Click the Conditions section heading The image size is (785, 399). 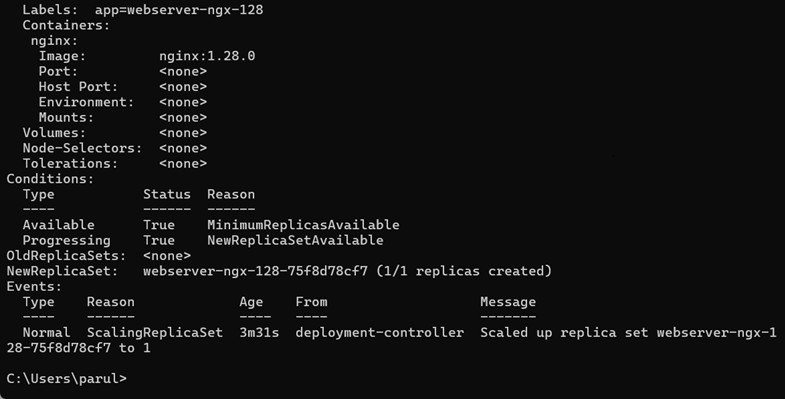tap(50, 179)
